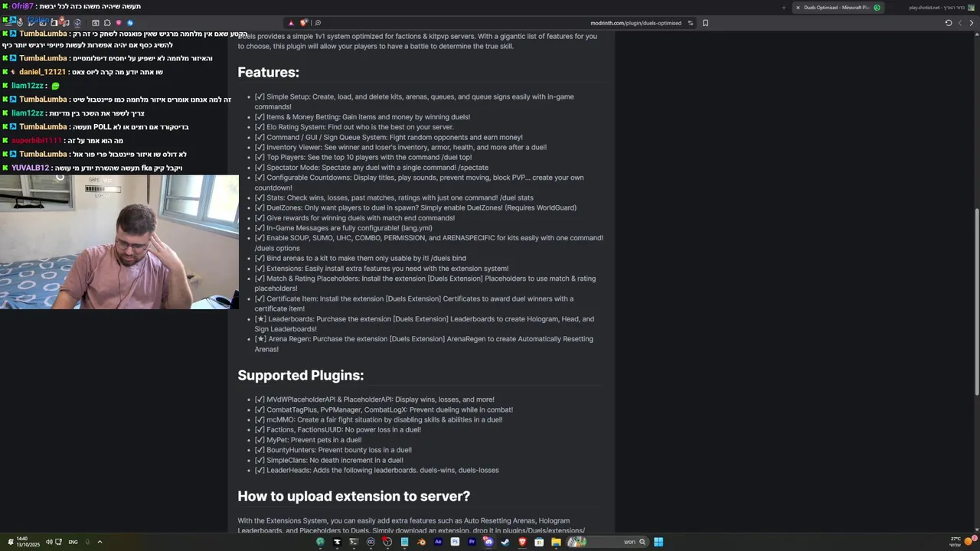Click the volume icon in system tray

tap(49, 542)
